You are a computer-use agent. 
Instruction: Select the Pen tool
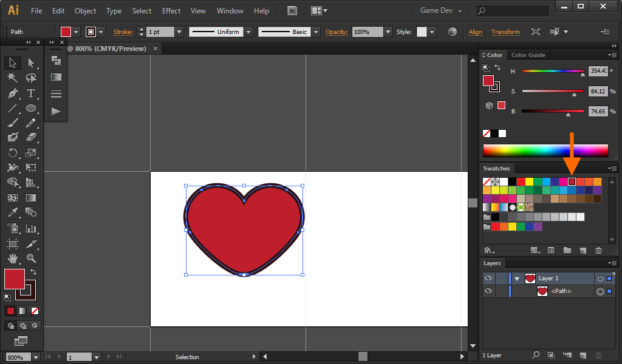click(x=13, y=93)
